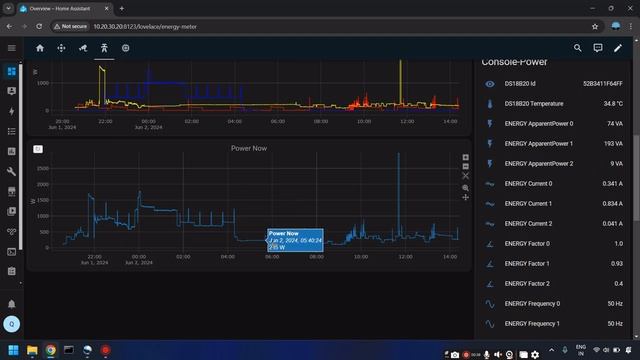Viewport: 640px width, 360px height.
Task: Open the Overview dashboard sidebar icon
Action: click(x=11, y=71)
